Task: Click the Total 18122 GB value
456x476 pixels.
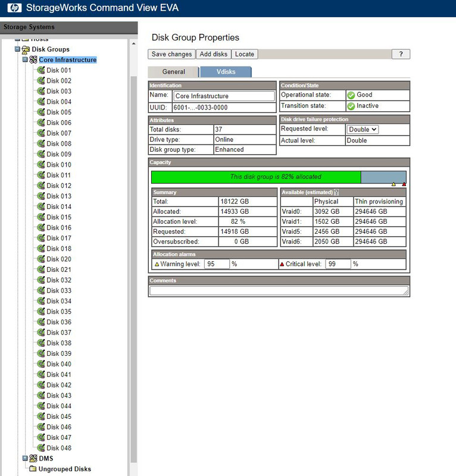Action: pyautogui.click(x=235, y=202)
